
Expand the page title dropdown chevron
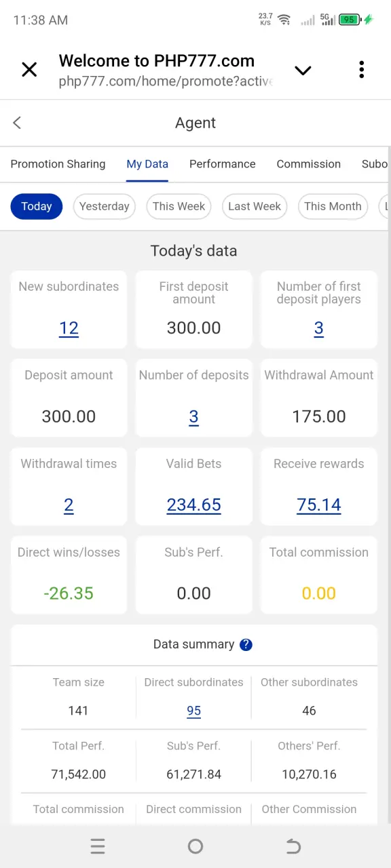coord(303,71)
